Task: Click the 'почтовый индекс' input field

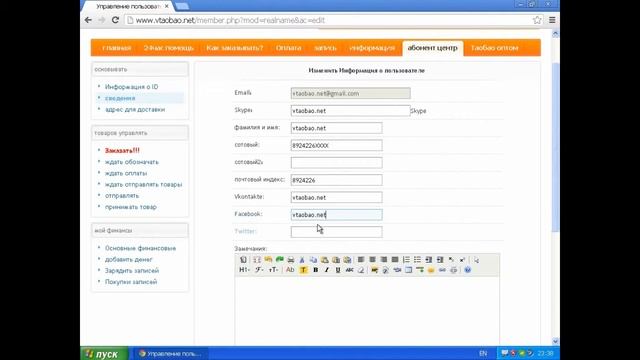Action: [336, 180]
